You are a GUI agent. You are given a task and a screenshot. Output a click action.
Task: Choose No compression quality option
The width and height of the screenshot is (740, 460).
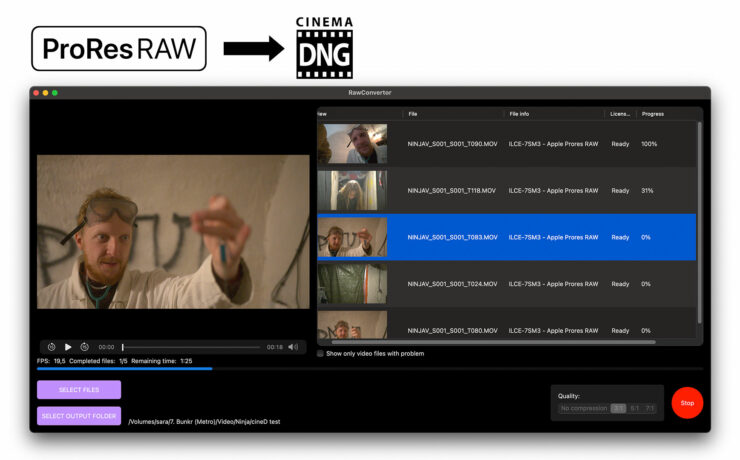[584, 408]
